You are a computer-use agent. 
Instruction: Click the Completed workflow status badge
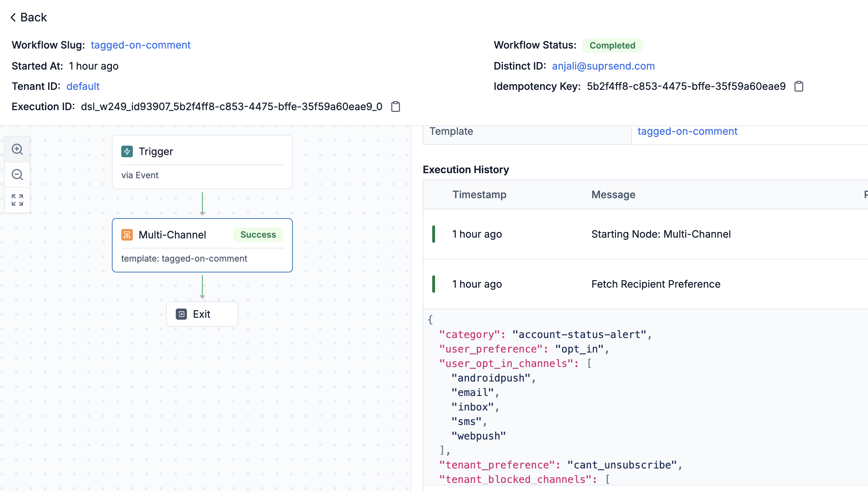612,46
